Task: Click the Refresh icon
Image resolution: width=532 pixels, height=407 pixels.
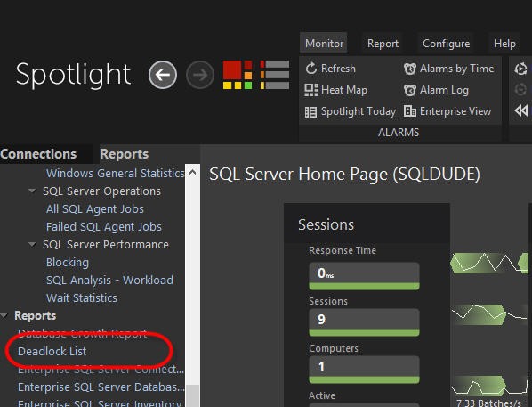Action: pos(310,69)
